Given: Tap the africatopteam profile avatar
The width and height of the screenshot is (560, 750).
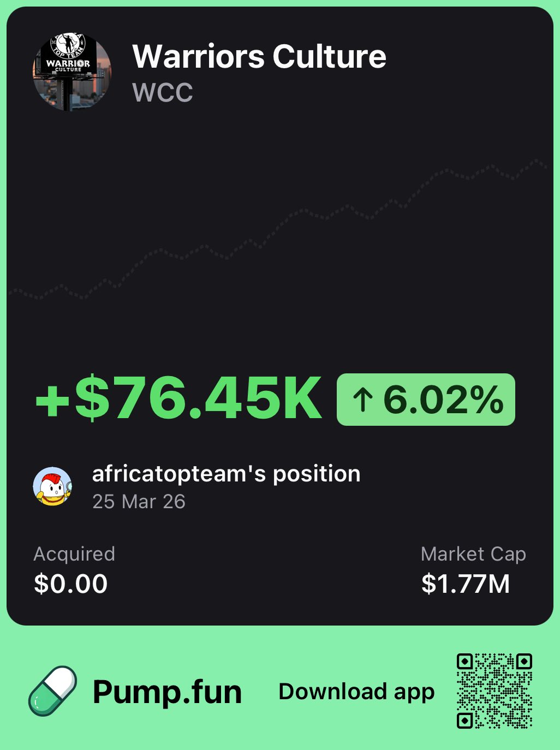Looking at the screenshot, I should [52, 486].
